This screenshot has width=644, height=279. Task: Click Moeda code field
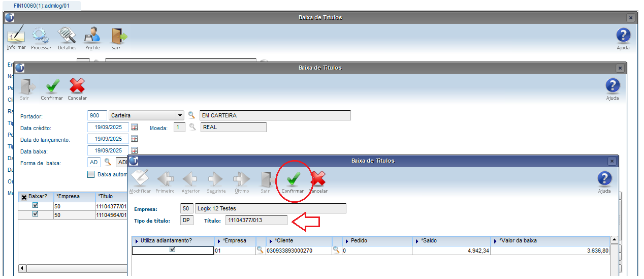(x=179, y=127)
